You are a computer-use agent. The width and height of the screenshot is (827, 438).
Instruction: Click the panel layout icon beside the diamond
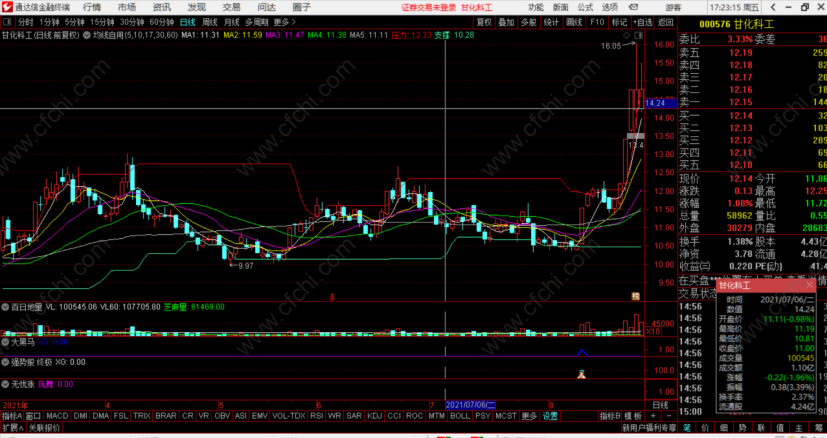[x=638, y=35]
